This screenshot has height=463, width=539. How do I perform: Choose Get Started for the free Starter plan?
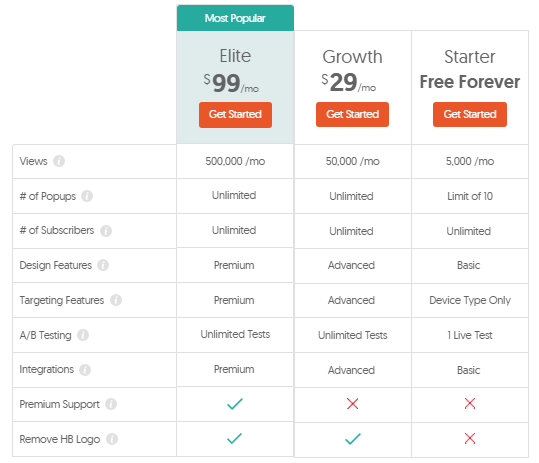pos(470,114)
